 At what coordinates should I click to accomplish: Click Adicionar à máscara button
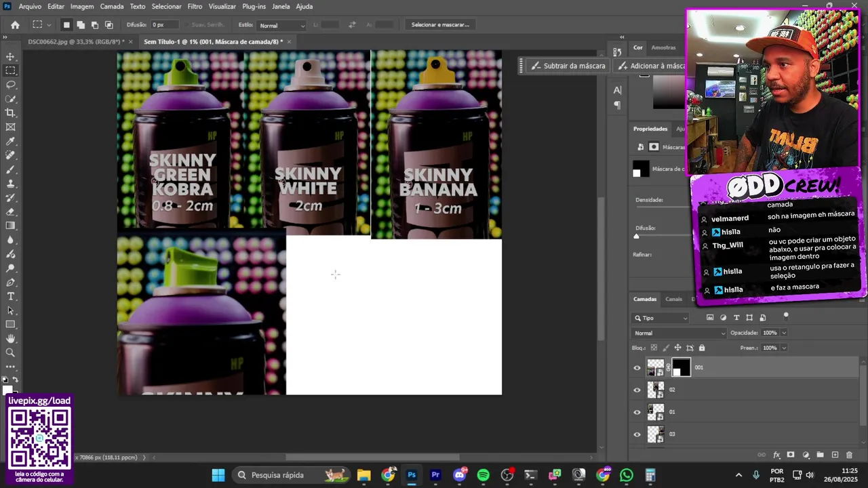point(651,66)
